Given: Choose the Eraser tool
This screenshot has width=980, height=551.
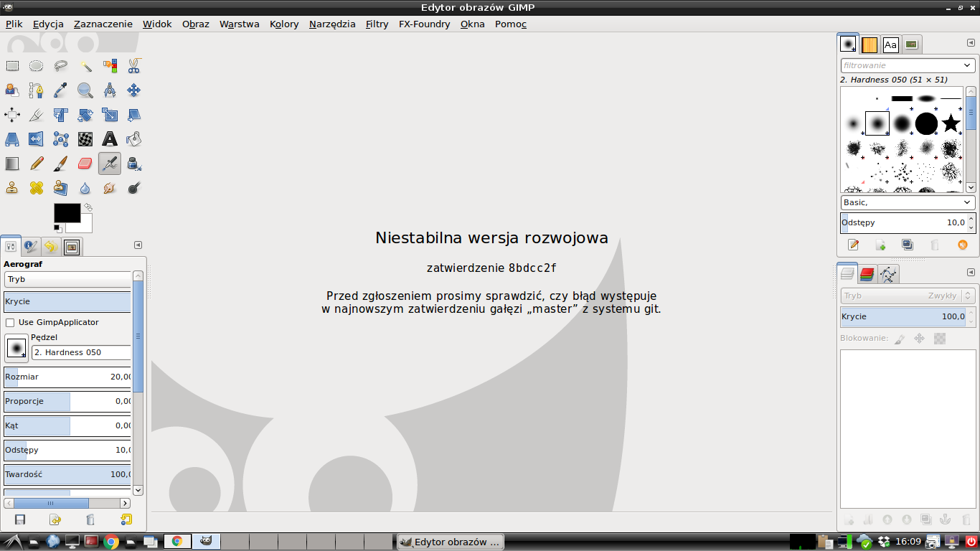Looking at the screenshot, I should click(x=85, y=164).
